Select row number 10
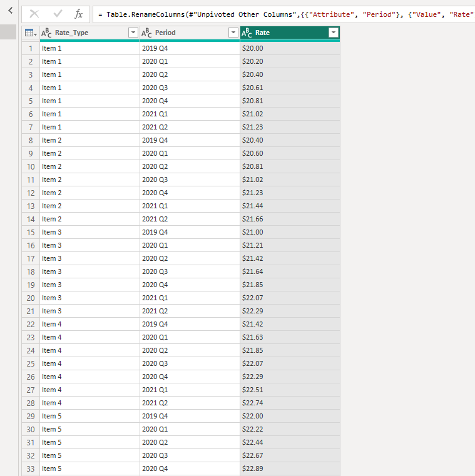This screenshot has height=476, width=475. (x=31, y=166)
